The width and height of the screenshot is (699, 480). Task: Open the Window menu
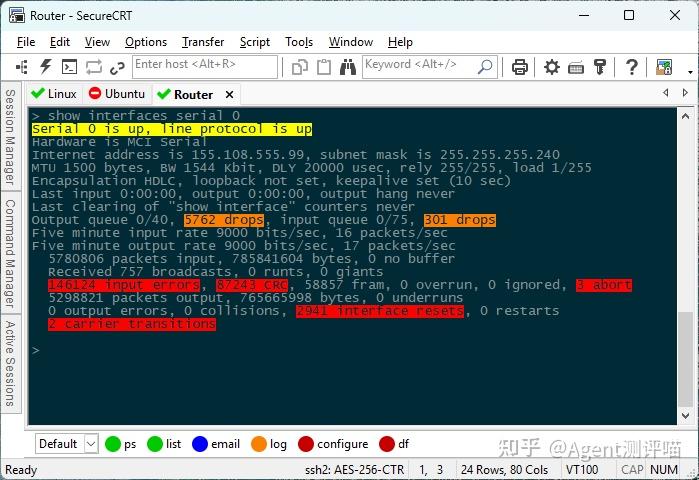click(x=351, y=42)
